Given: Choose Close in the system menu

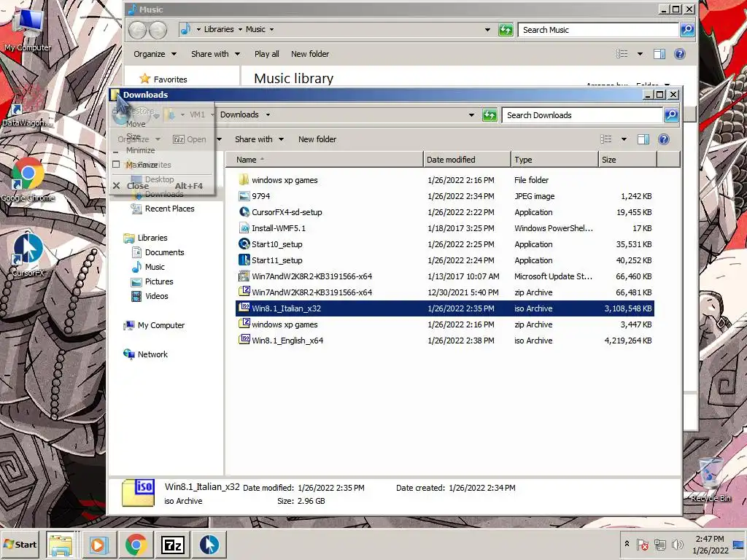Looking at the screenshot, I should tap(162, 186).
